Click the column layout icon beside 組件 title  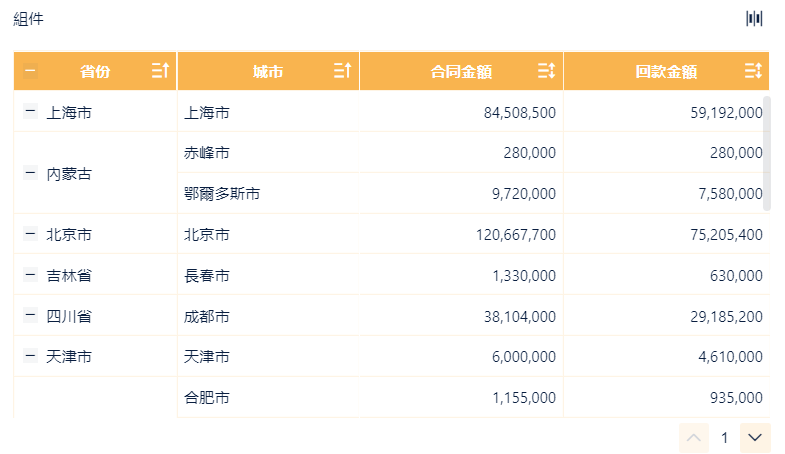coord(754,19)
